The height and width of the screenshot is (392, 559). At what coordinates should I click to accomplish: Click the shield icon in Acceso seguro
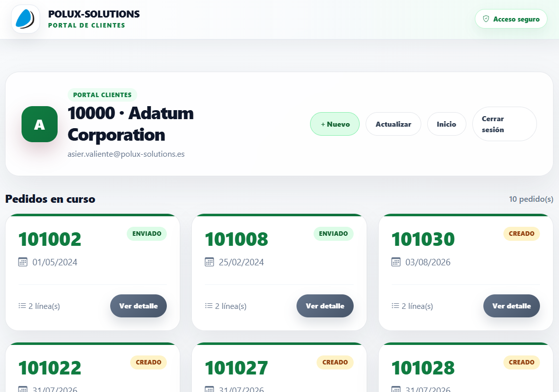point(485,19)
